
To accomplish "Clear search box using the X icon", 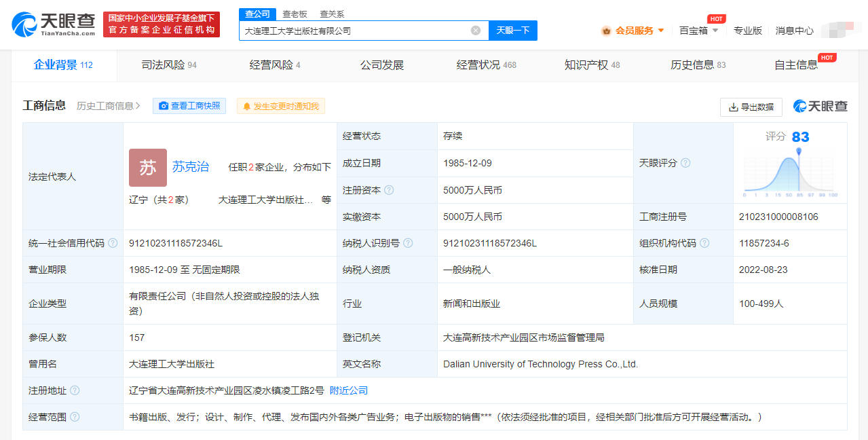I will [475, 31].
